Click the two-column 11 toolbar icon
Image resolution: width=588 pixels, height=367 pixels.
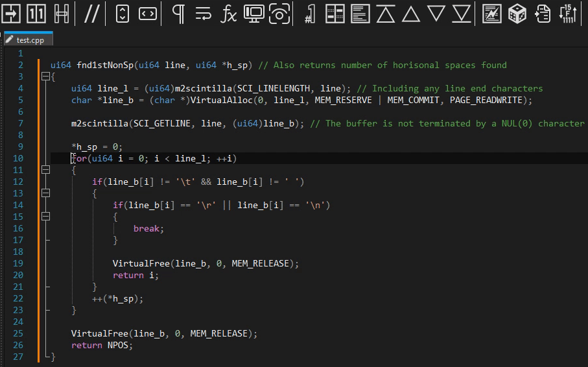pos(36,14)
